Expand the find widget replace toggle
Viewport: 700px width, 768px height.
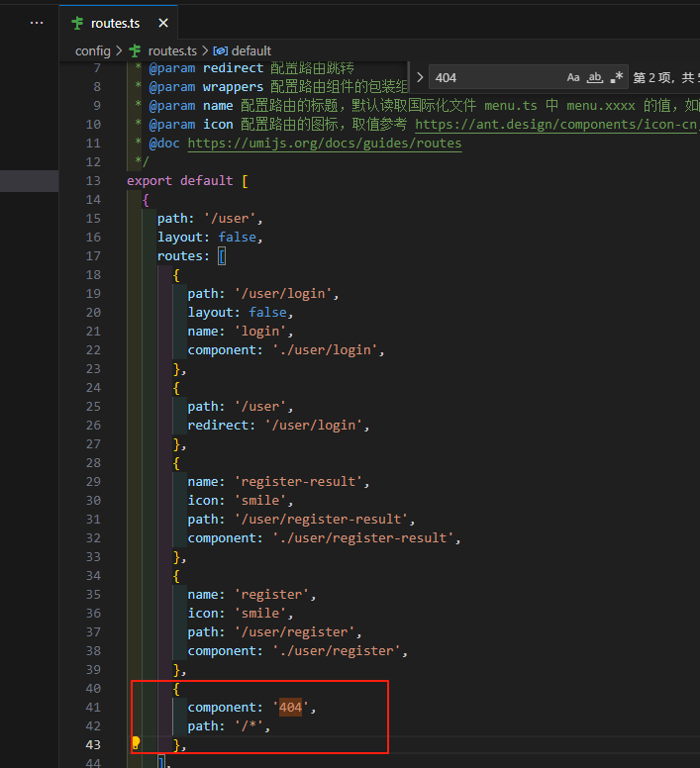point(420,77)
